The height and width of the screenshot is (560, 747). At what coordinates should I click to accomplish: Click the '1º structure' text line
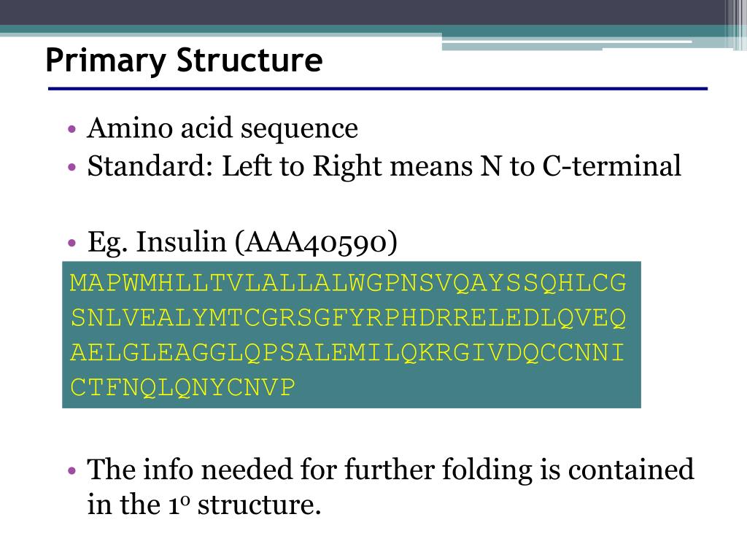[204, 505]
